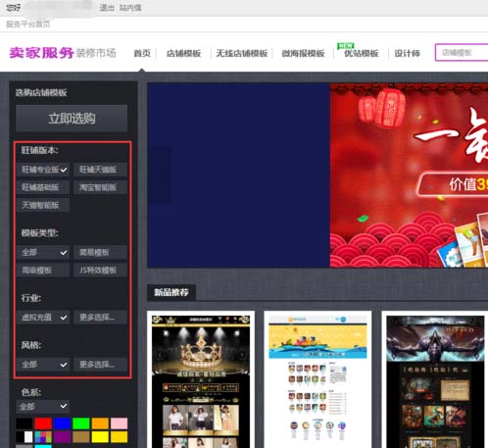Screen dimensions: 488x448
Task: Pick the black color swatch
Action: (24, 423)
